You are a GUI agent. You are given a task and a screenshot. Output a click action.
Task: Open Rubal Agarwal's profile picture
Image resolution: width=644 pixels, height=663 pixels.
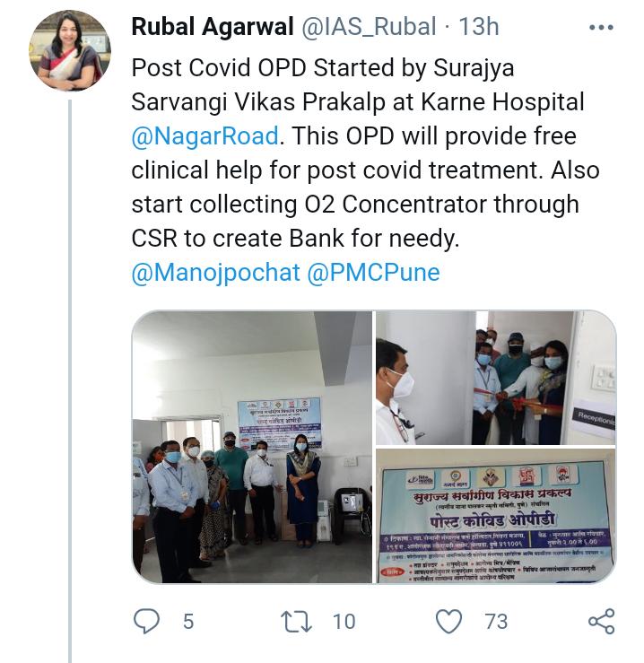click(70, 51)
